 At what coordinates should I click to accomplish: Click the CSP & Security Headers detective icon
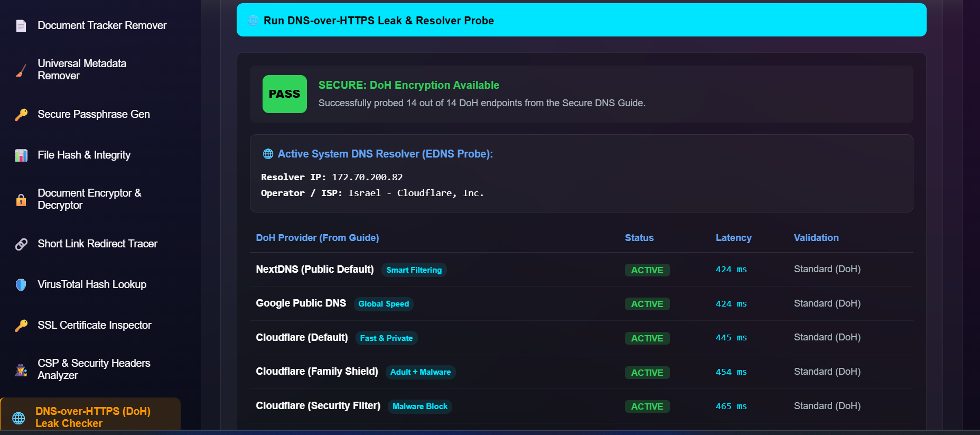click(x=21, y=370)
